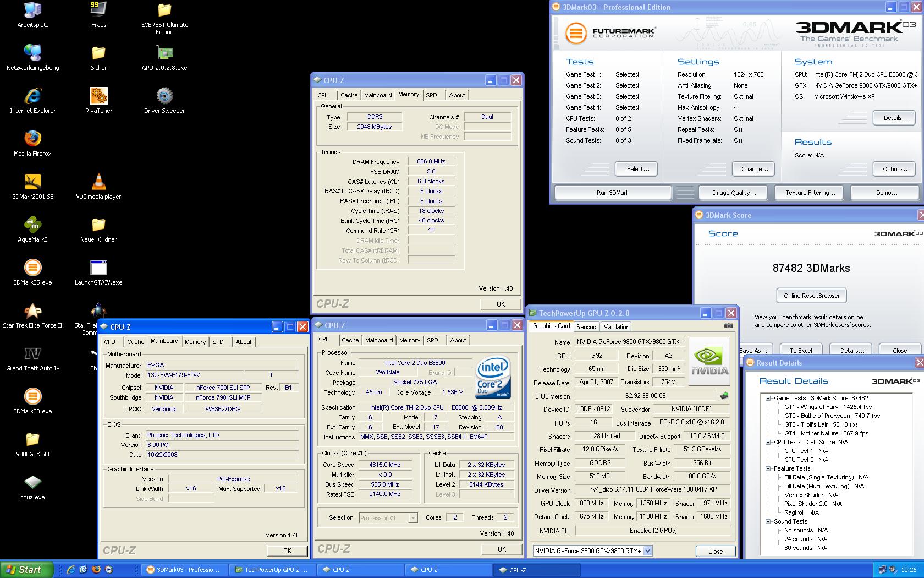Click the Start button
Viewport: 924px width, 578px height.
point(26,570)
